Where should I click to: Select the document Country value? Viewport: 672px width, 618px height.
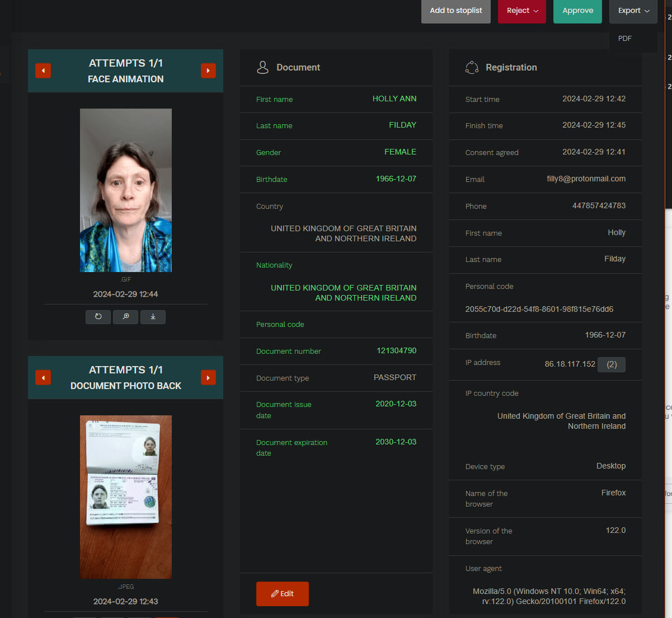coord(344,233)
